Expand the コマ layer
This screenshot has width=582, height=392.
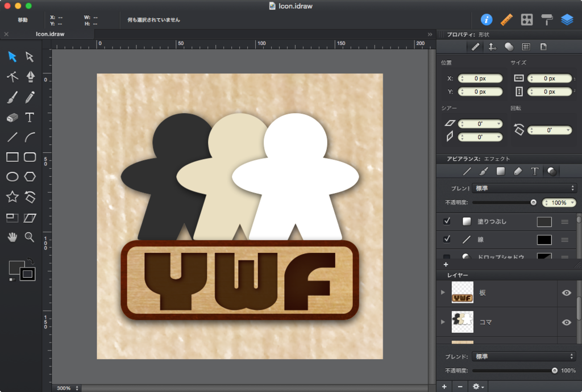point(443,322)
